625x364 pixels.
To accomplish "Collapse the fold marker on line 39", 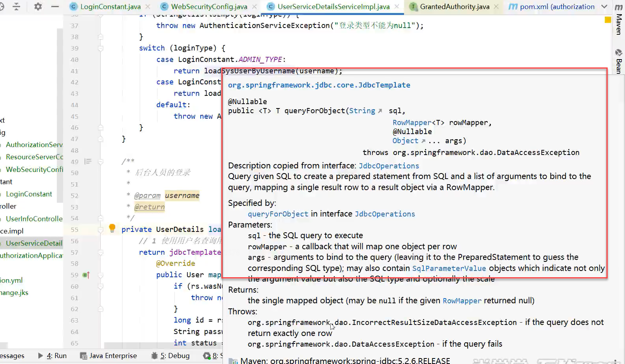I will [101, 48].
